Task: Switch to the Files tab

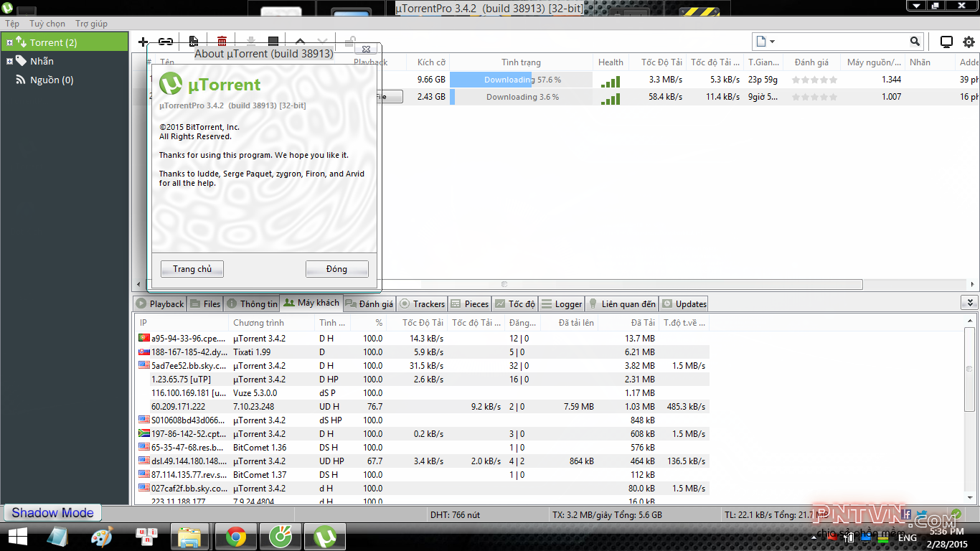Action: (205, 303)
